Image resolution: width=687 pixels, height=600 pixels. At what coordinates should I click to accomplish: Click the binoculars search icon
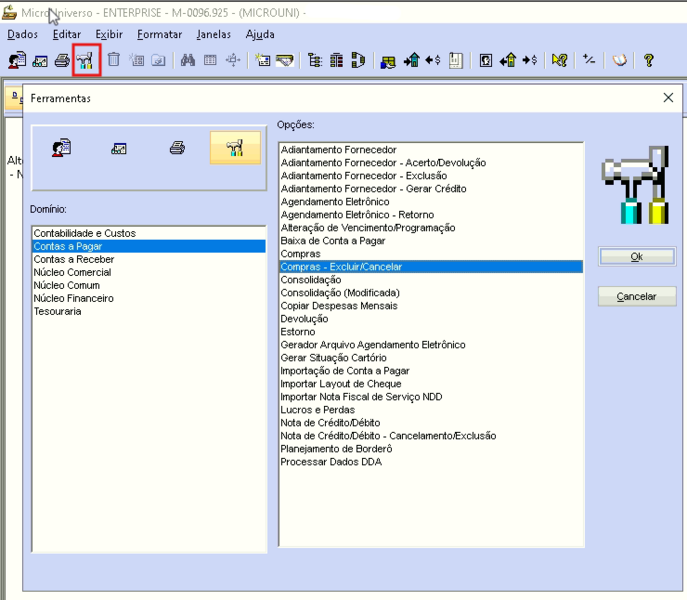click(x=188, y=60)
